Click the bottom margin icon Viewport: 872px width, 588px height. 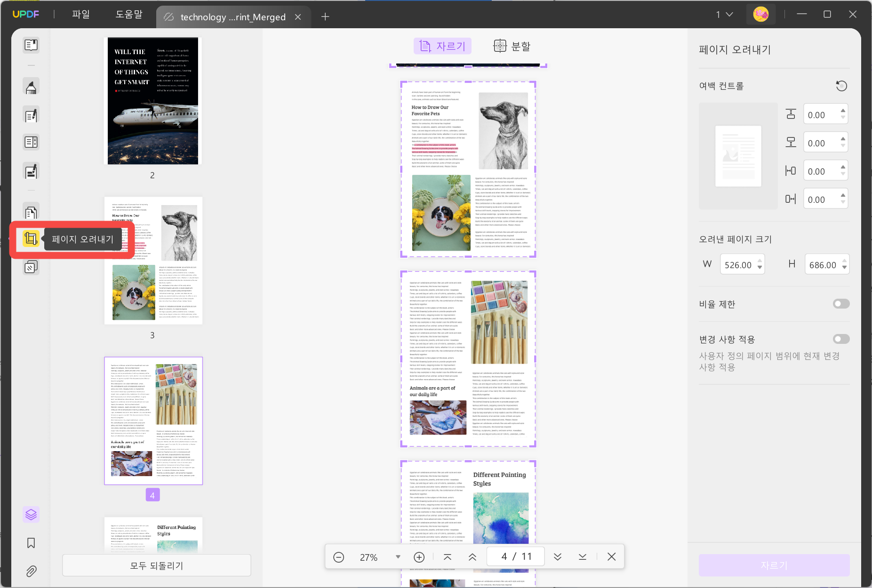click(791, 142)
